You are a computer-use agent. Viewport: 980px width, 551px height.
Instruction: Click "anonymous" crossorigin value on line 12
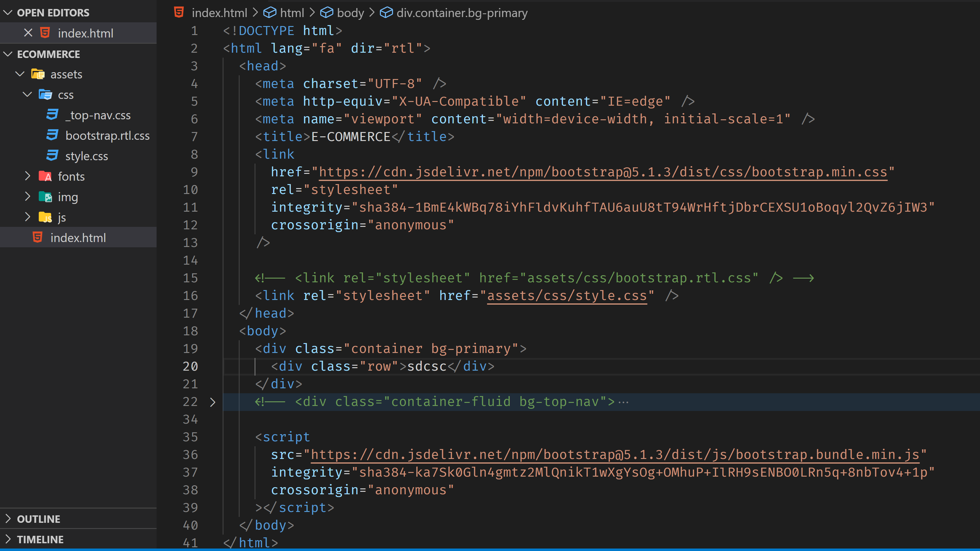[410, 225]
